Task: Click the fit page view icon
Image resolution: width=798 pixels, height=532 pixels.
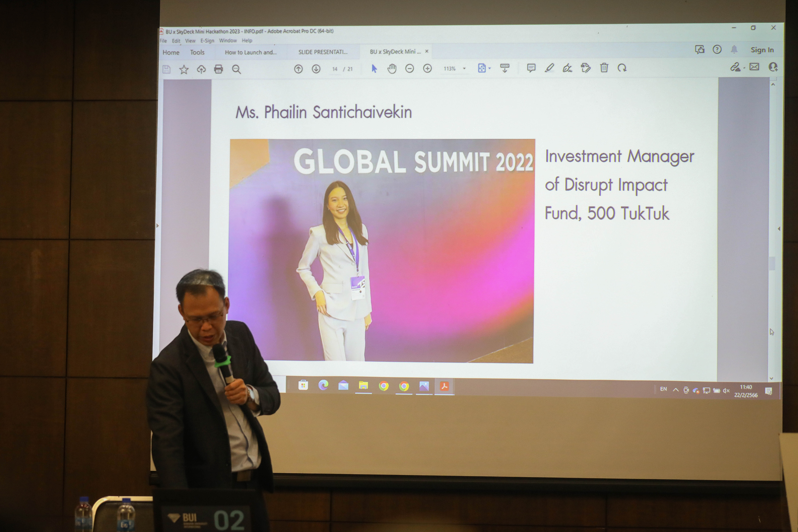Action: tap(482, 68)
